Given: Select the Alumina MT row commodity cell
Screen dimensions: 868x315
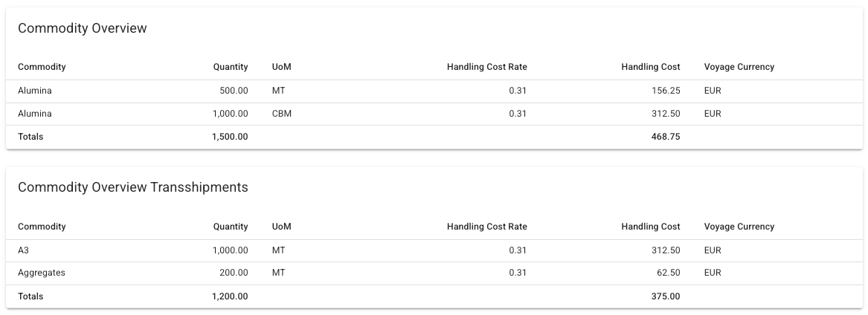Looking at the screenshot, I should [x=35, y=91].
